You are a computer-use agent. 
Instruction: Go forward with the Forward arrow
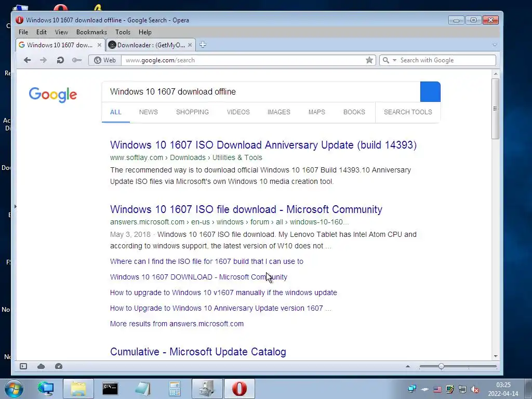coord(43,60)
